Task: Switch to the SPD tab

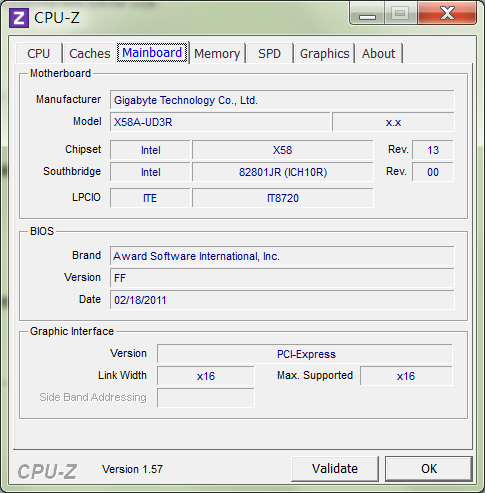Action: (x=269, y=53)
